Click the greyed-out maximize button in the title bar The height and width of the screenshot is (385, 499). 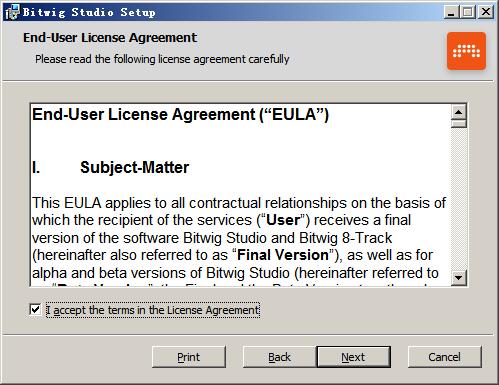(468, 12)
